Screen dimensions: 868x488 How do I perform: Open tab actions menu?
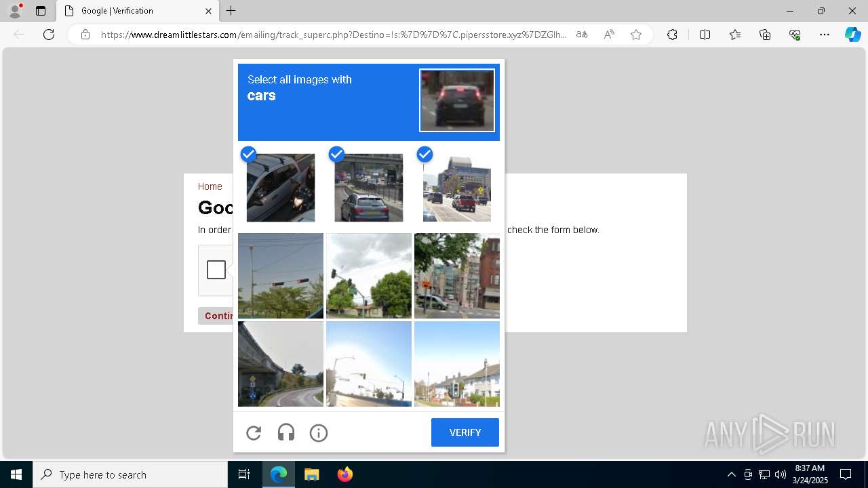point(41,11)
